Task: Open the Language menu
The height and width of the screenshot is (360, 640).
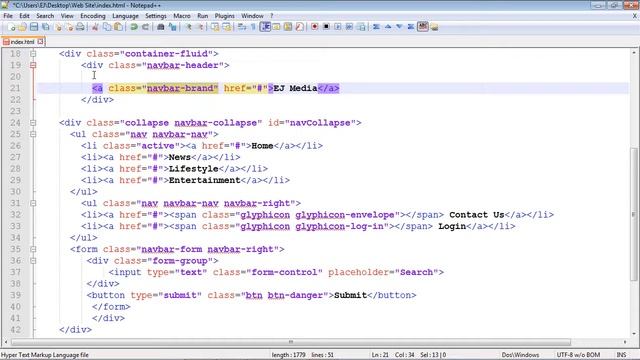Action: (125, 16)
